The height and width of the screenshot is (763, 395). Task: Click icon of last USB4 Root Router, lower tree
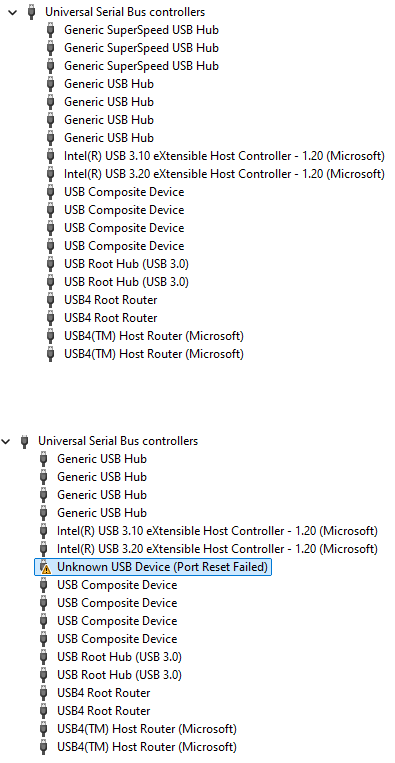(x=43, y=711)
